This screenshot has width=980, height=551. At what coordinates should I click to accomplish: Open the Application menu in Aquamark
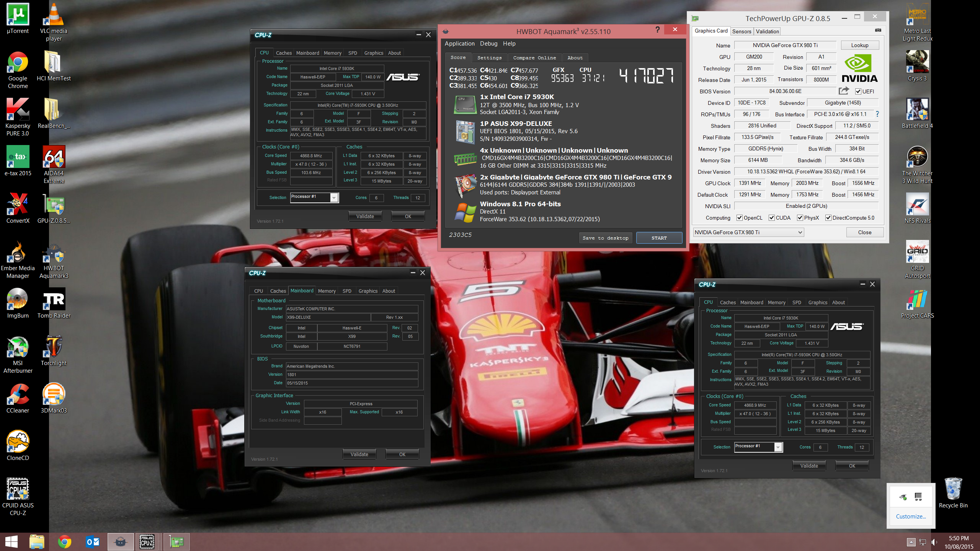tap(459, 44)
